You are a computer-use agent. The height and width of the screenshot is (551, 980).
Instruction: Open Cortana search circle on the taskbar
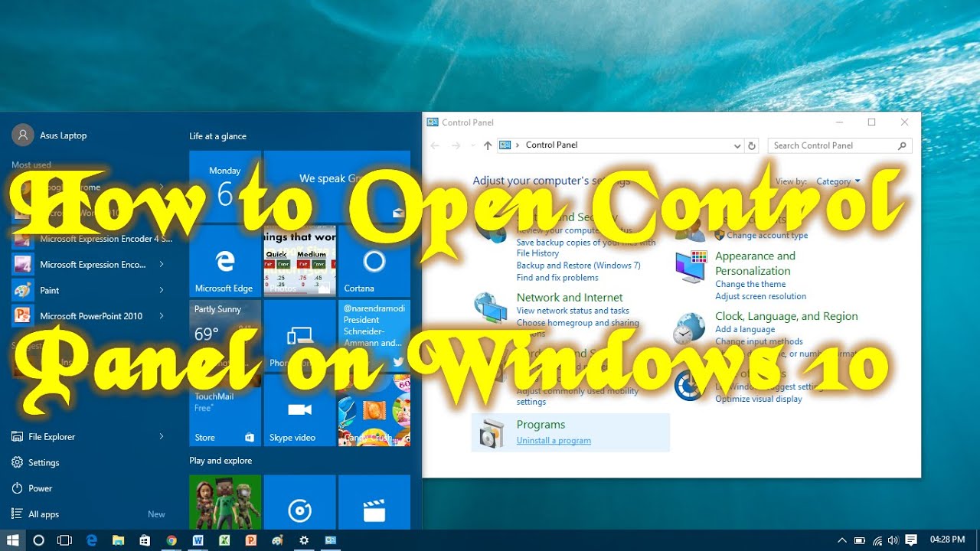click(38, 540)
